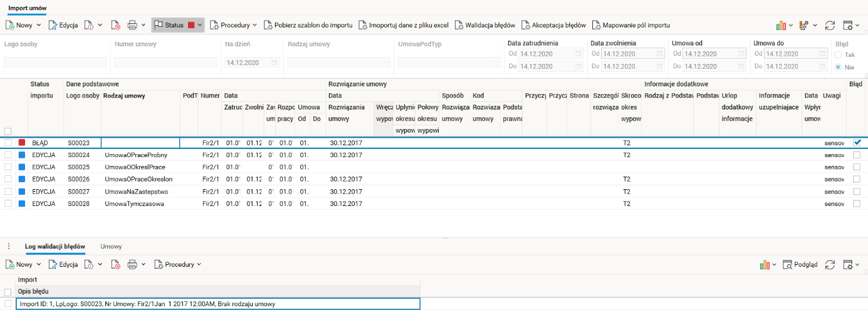868x320 pixels.
Task: Click the delete document icon in top toolbar
Action: click(x=116, y=25)
